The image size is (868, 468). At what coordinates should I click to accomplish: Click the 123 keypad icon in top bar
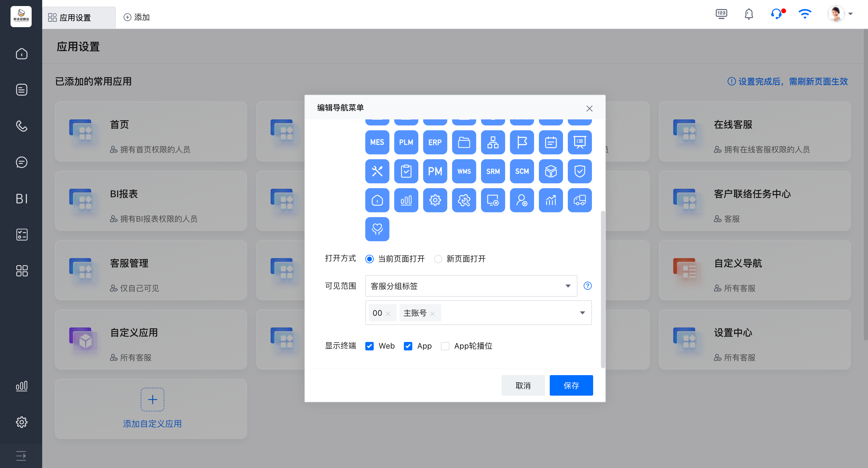(722, 14)
